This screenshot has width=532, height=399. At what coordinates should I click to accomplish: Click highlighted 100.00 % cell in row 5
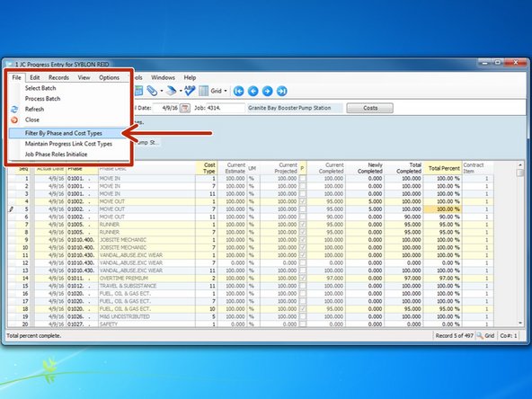point(443,209)
